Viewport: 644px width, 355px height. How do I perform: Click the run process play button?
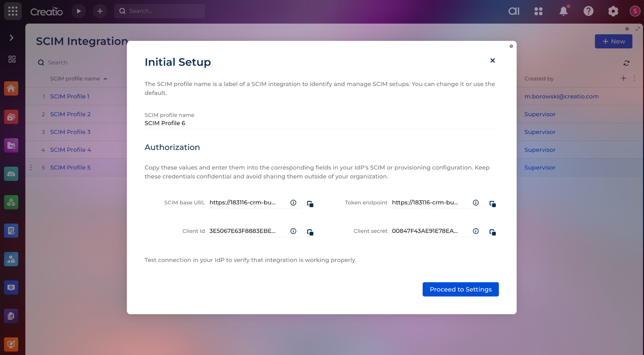[79, 11]
